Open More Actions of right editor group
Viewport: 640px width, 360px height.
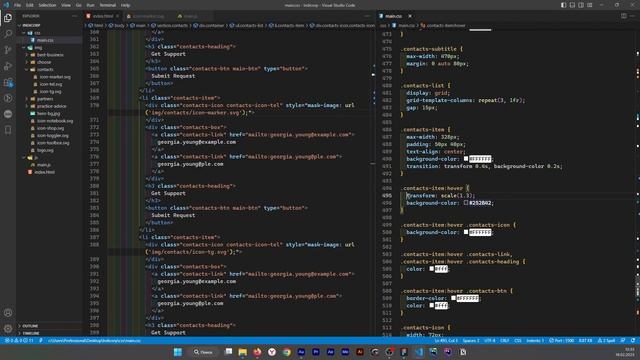click(x=632, y=16)
